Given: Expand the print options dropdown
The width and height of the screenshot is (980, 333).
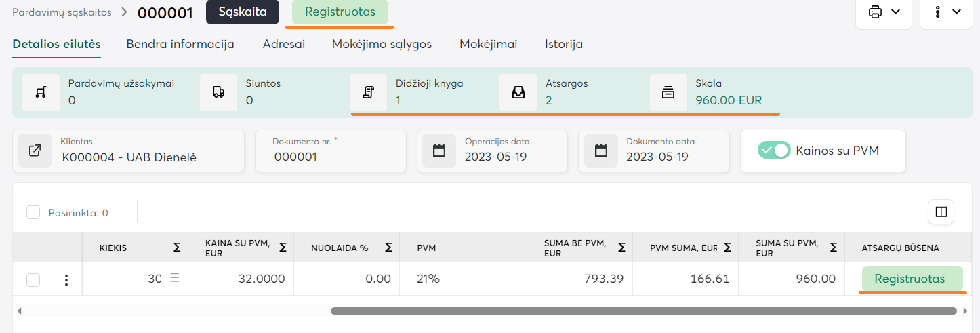Looking at the screenshot, I should (x=882, y=12).
